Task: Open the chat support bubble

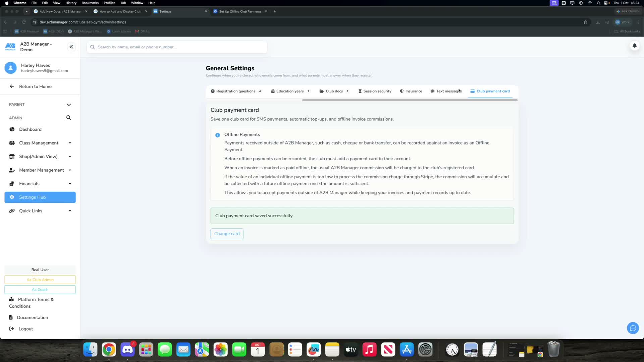Action: coord(633,328)
